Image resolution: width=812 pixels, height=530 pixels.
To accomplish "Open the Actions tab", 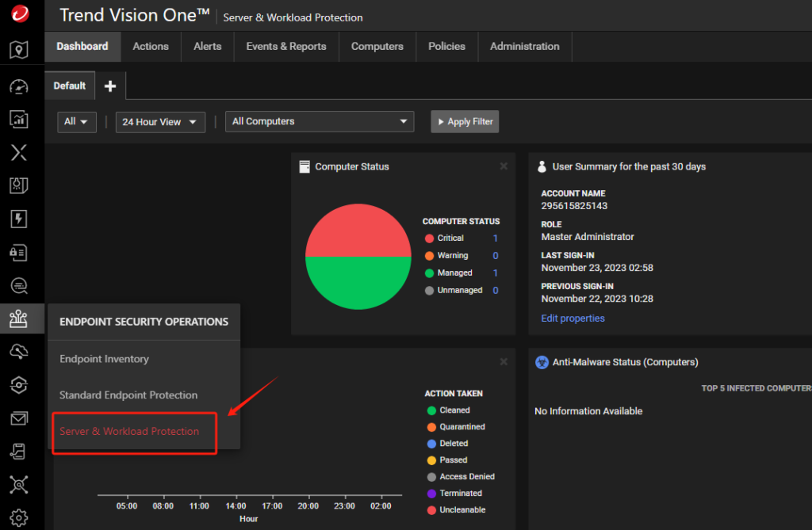I will click(151, 47).
